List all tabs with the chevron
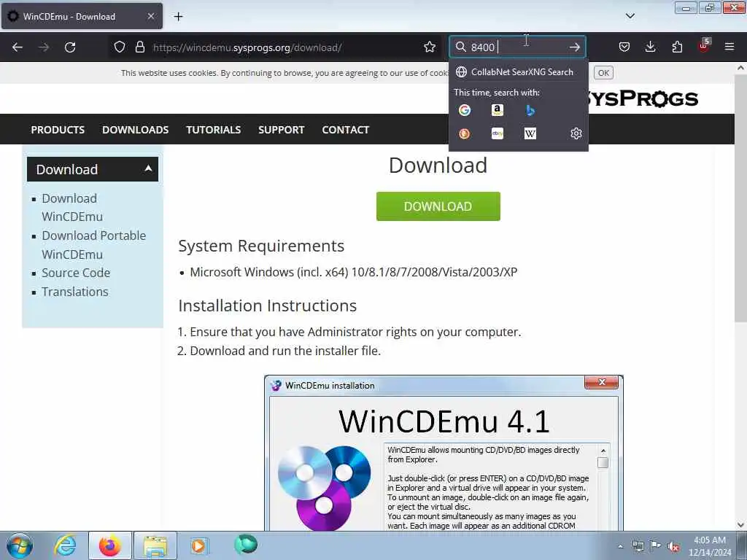Screen dimensions: 747x560 pos(630,16)
